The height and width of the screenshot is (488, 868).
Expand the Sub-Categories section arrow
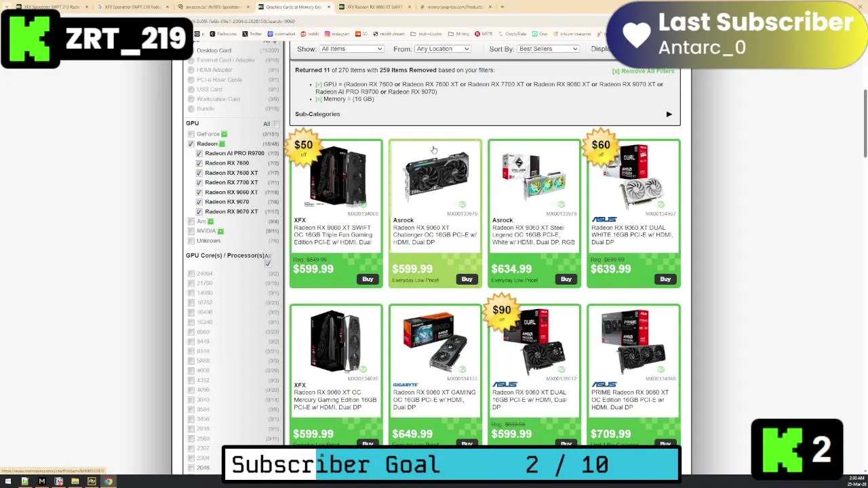[669, 115]
